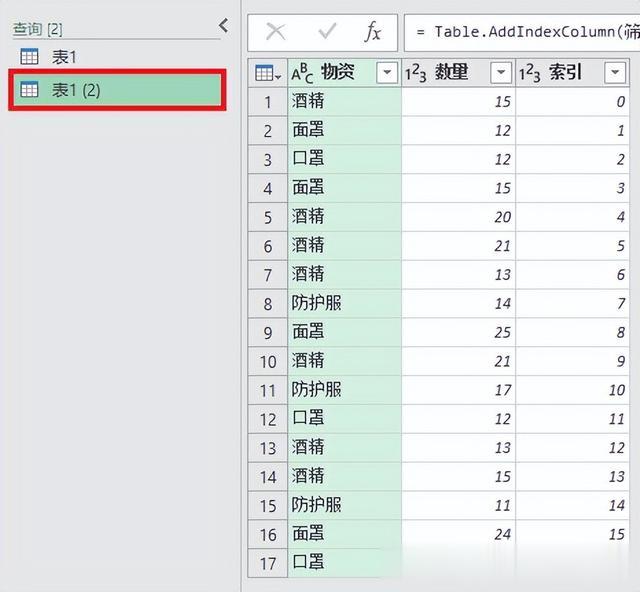Viewport: 640px width, 592px height.
Task: Click 口罩 cell in row 17
Action: coord(344,563)
